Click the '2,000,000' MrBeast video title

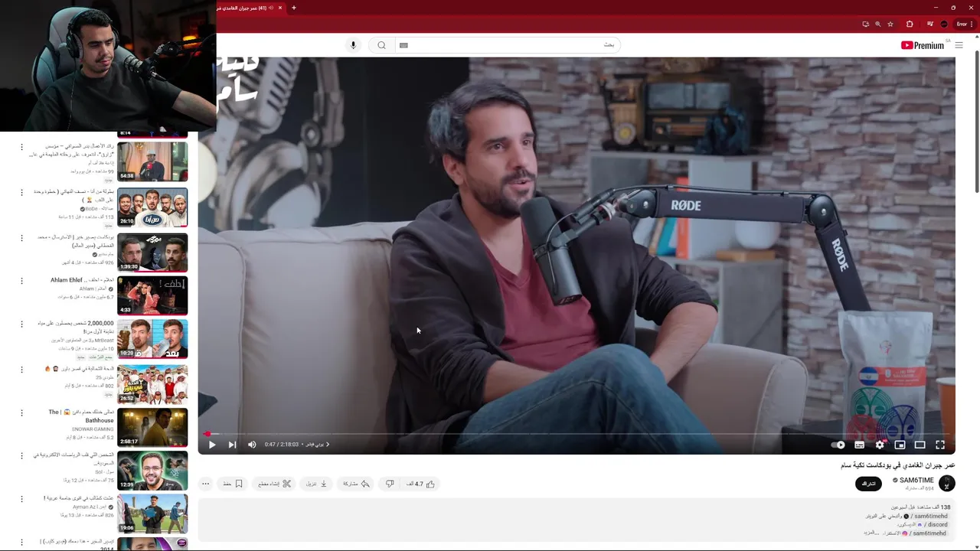77,328
